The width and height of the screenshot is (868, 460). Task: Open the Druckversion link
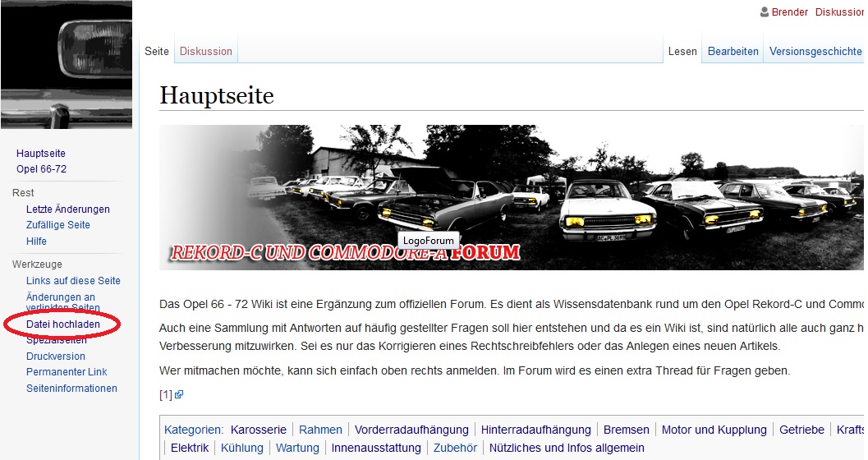tap(56, 356)
